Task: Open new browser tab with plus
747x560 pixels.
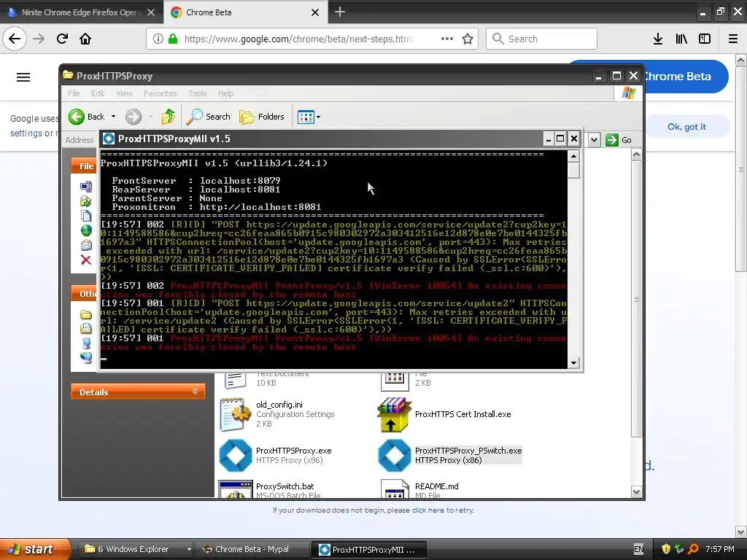Action: pos(340,12)
